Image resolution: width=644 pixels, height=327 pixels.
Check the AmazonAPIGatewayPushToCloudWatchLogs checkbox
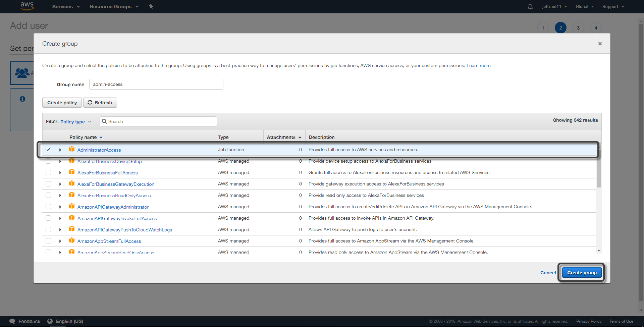click(x=48, y=229)
